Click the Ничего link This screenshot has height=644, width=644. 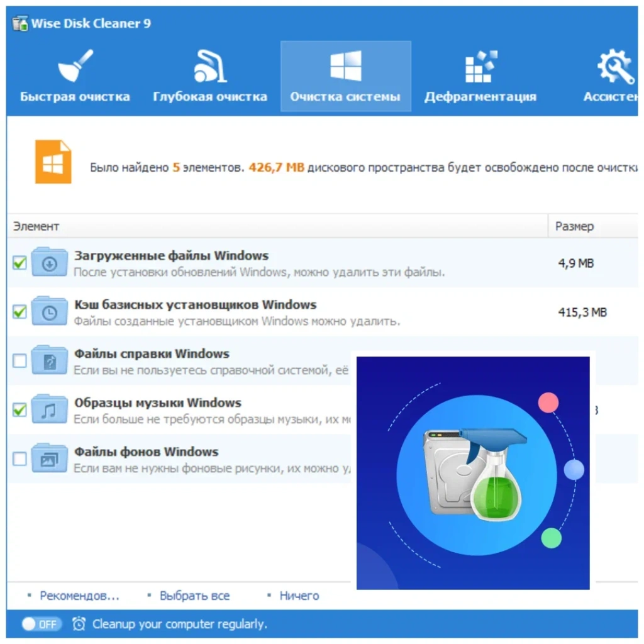click(299, 596)
